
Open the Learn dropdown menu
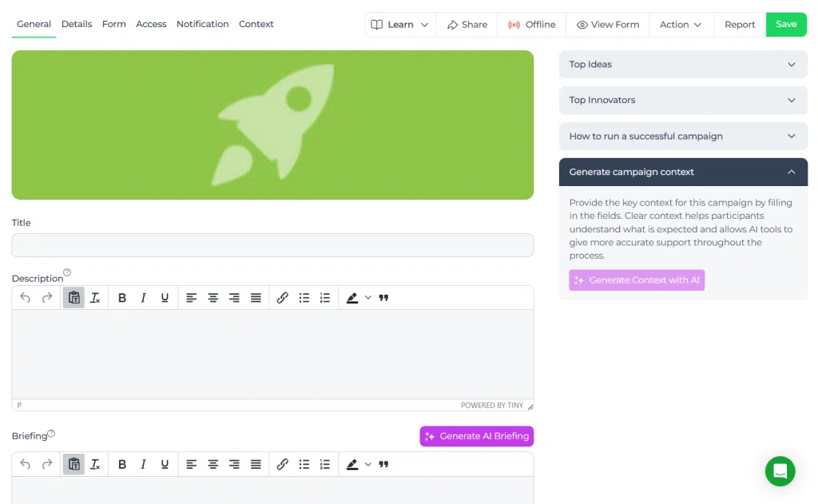click(400, 25)
